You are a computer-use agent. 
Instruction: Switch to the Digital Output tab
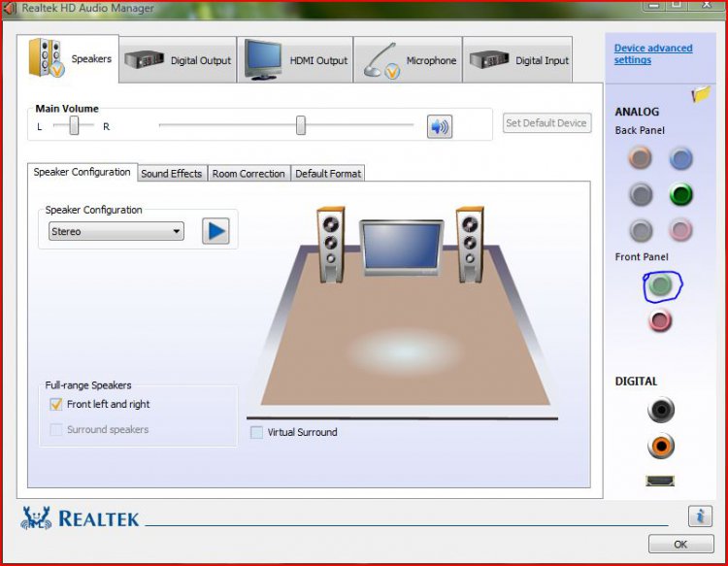[178, 60]
